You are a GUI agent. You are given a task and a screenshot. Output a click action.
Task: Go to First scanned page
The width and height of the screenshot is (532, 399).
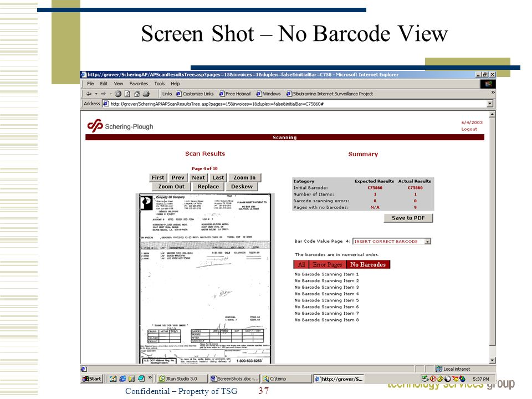(158, 177)
